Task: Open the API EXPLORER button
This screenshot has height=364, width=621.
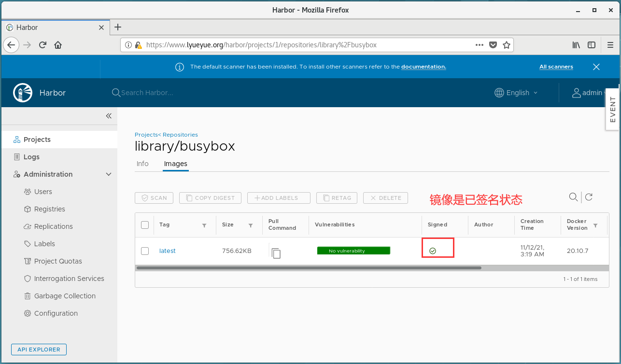Action: [39, 350]
